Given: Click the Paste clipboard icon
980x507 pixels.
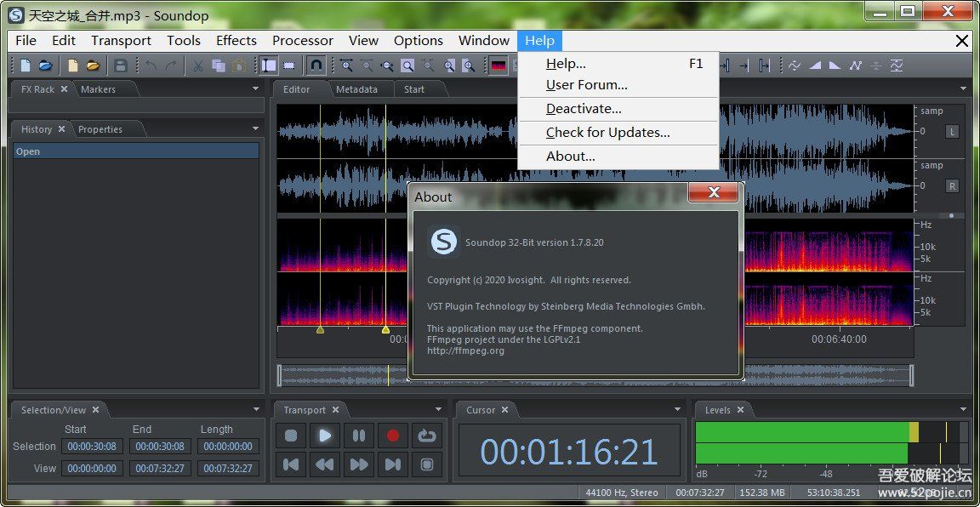Looking at the screenshot, I should point(238,65).
